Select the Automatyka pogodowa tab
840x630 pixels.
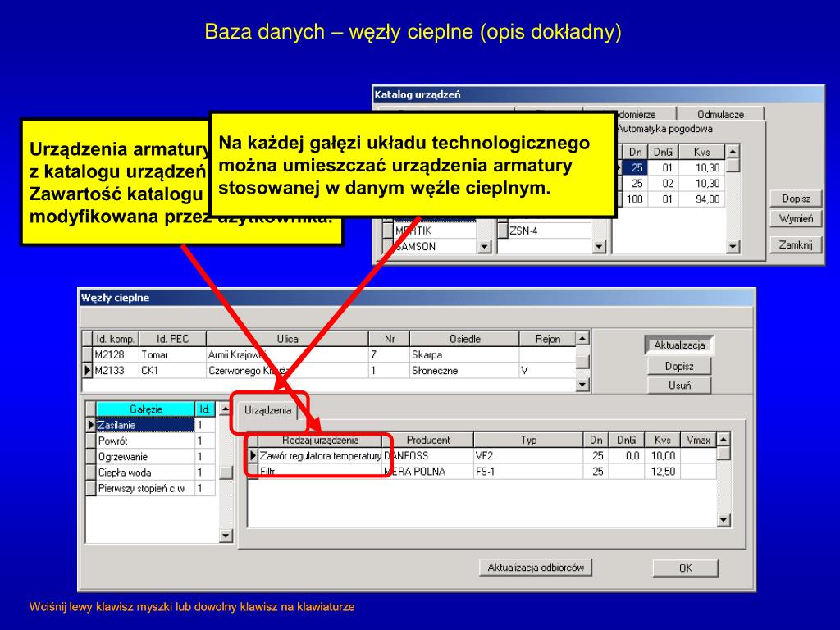tap(664, 129)
